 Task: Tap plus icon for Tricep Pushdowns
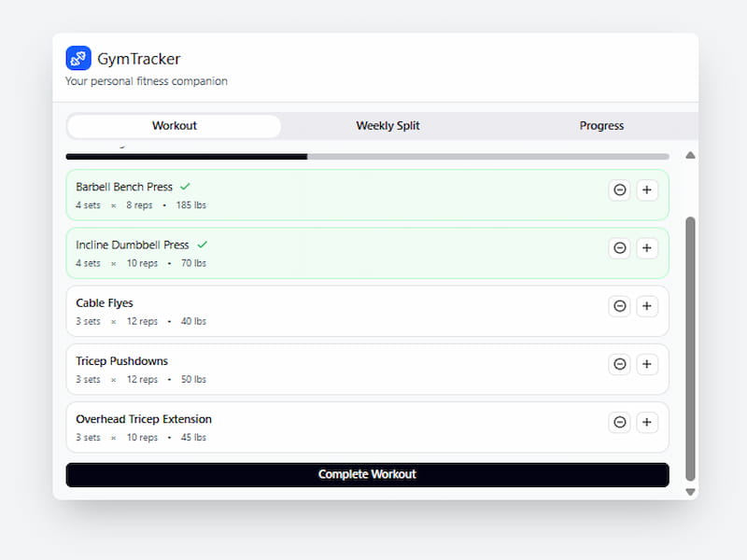647,364
